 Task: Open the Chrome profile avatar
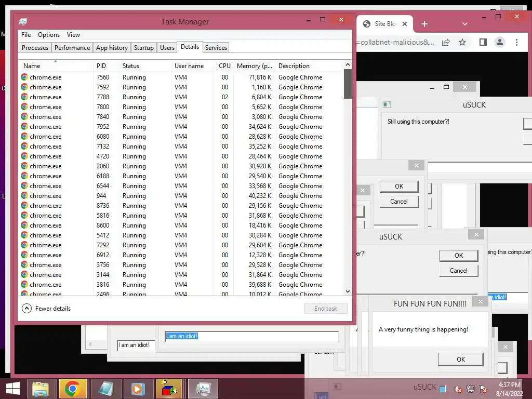click(x=499, y=42)
